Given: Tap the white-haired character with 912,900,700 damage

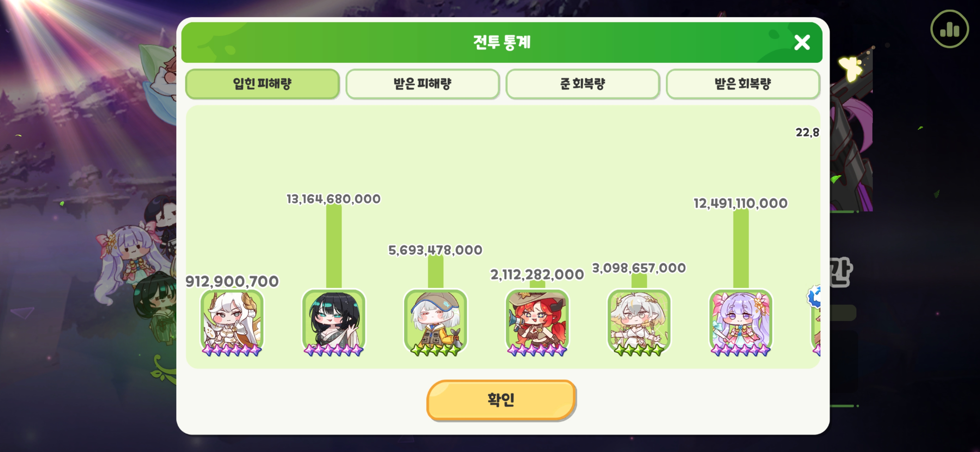Looking at the screenshot, I should coord(232,322).
